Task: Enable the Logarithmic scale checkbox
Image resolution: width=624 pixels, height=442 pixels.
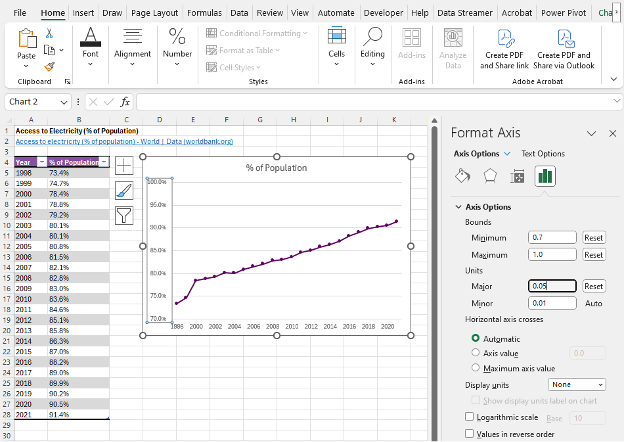Action: (x=470, y=417)
